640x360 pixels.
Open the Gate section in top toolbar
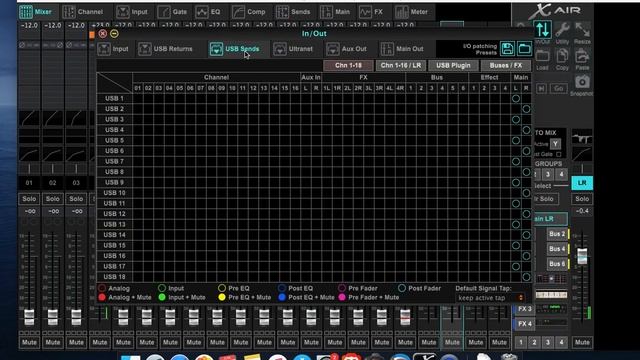(x=173, y=12)
